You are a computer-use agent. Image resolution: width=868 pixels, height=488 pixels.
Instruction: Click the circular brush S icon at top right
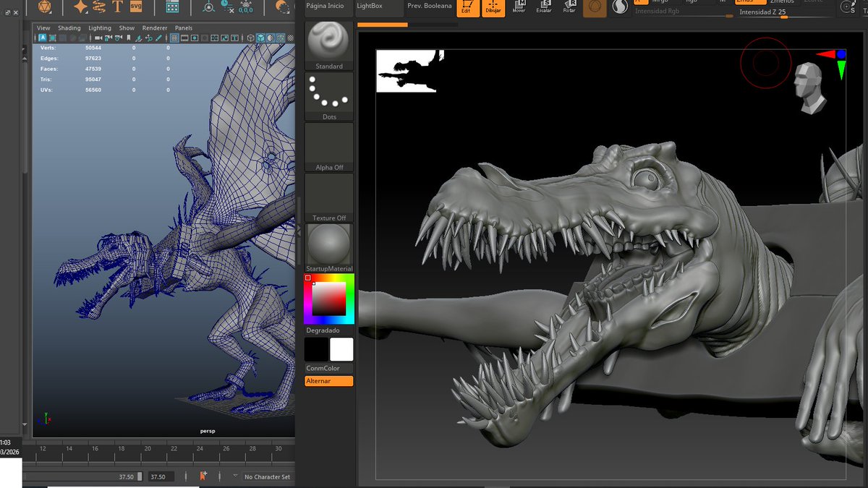[848, 7]
